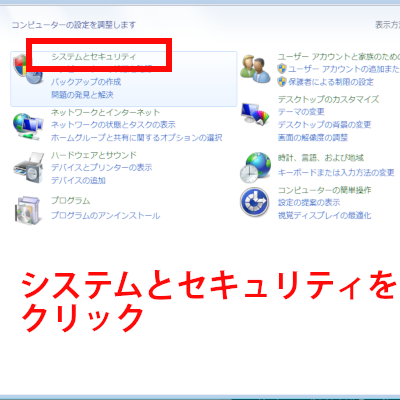Image resolution: width=400 pixels, height=400 pixels.
Task: Open 画面の解像度の調整 link
Action: 313,138
